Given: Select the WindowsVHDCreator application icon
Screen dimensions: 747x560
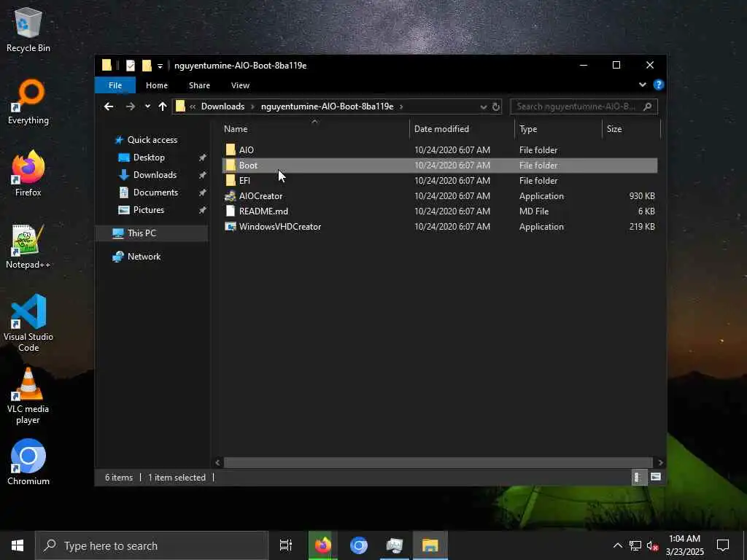Looking at the screenshot, I should (230, 226).
